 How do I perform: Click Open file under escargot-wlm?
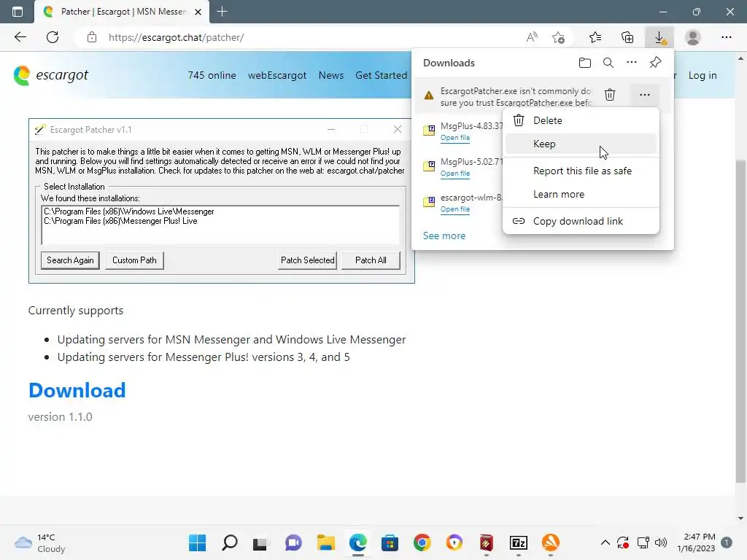(455, 209)
